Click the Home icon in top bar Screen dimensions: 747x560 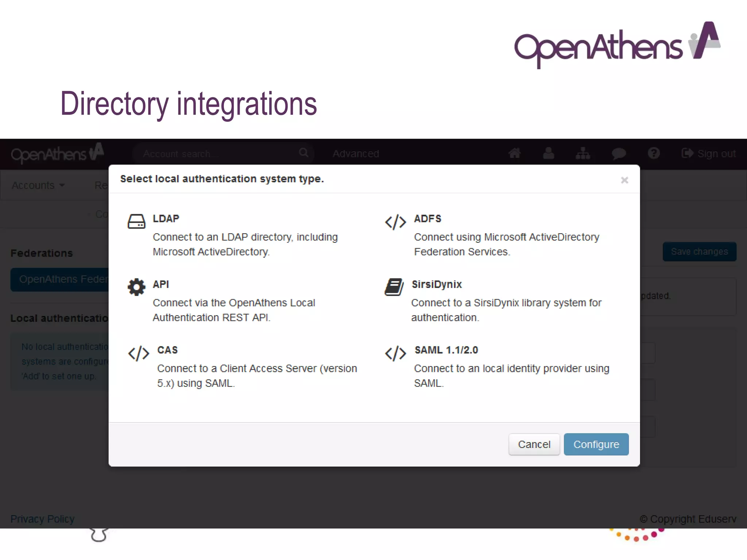[x=515, y=153]
